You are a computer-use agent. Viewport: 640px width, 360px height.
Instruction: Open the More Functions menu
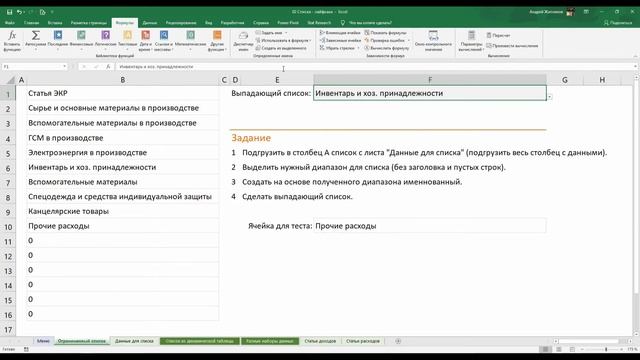pos(217,41)
